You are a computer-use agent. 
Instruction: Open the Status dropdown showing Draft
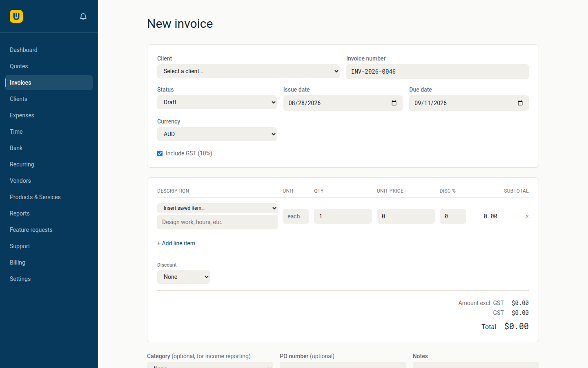tap(217, 102)
